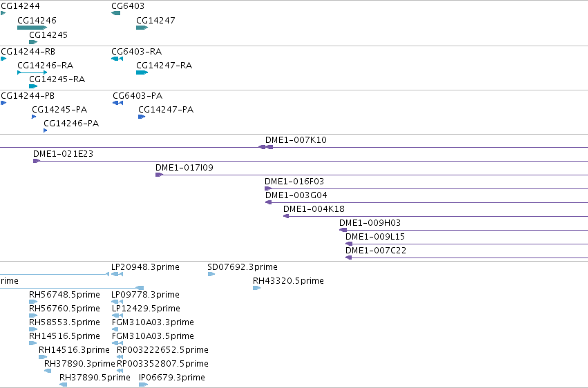Select the CG6403 gene arrow
This screenshot has height=388, width=588.
click(x=116, y=13)
